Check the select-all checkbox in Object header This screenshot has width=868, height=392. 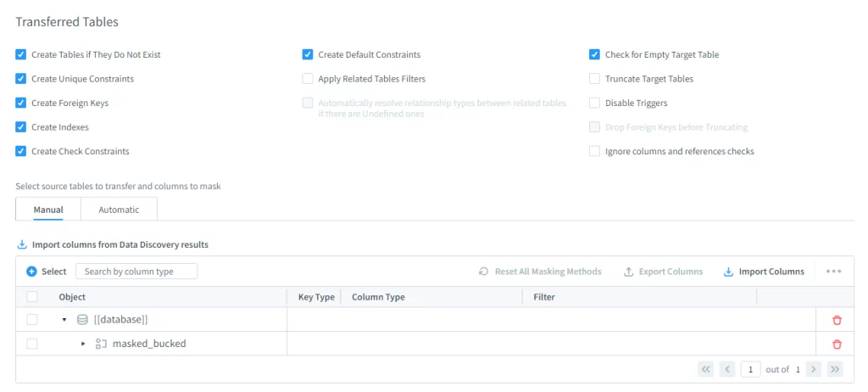pos(32,297)
